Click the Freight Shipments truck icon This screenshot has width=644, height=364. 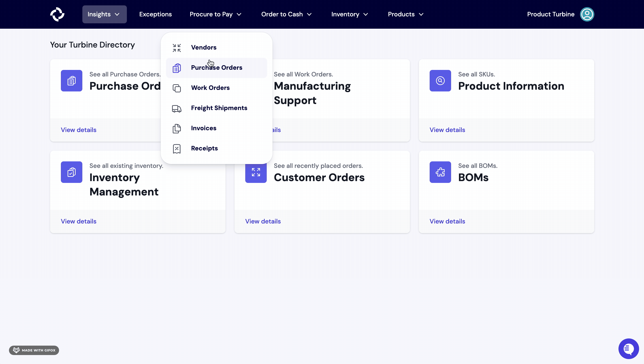pos(177,108)
